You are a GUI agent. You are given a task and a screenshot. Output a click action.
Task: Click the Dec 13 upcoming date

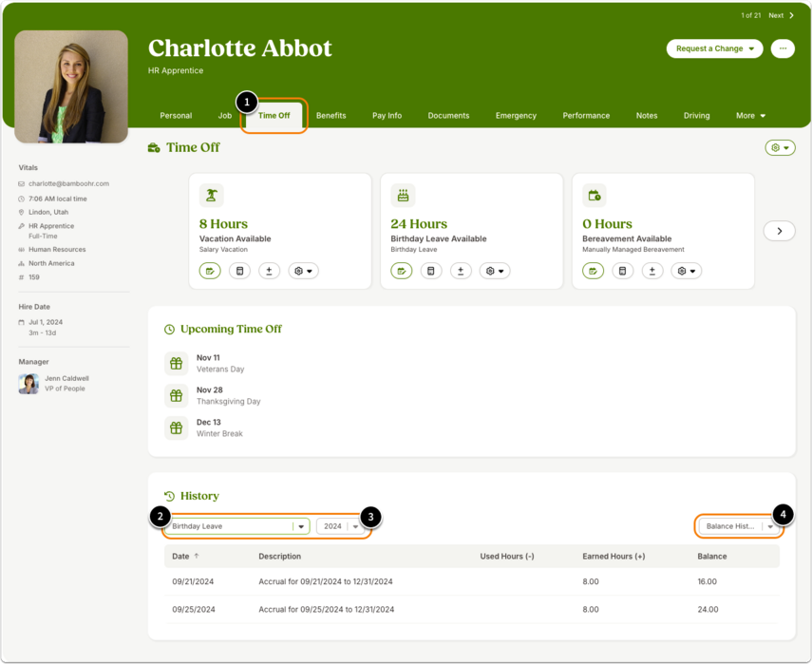(x=209, y=422)
